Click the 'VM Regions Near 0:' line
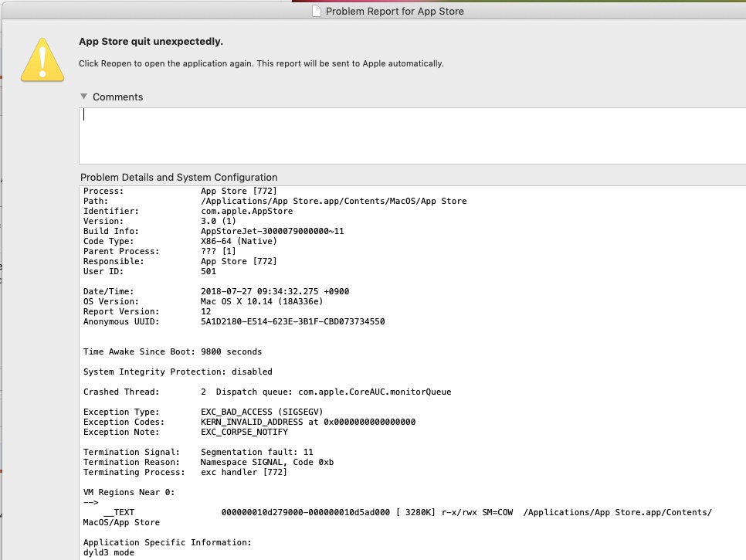 tap(129, 493)
